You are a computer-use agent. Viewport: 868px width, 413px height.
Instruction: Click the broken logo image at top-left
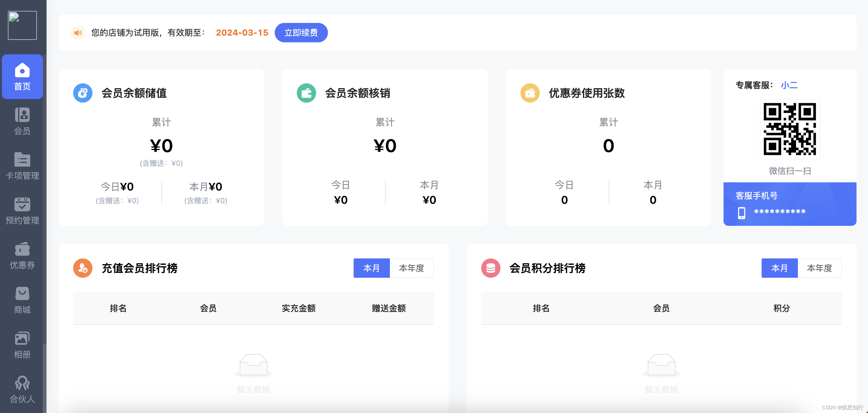[22, 25]
